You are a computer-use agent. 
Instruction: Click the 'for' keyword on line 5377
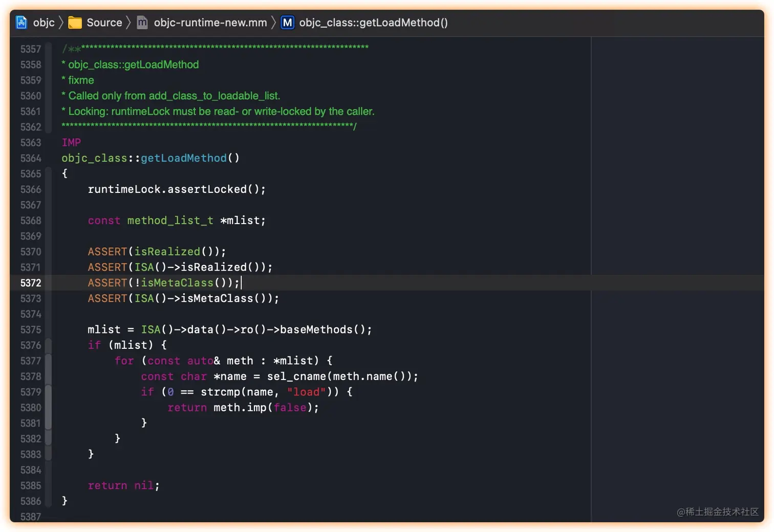point(124,361)
